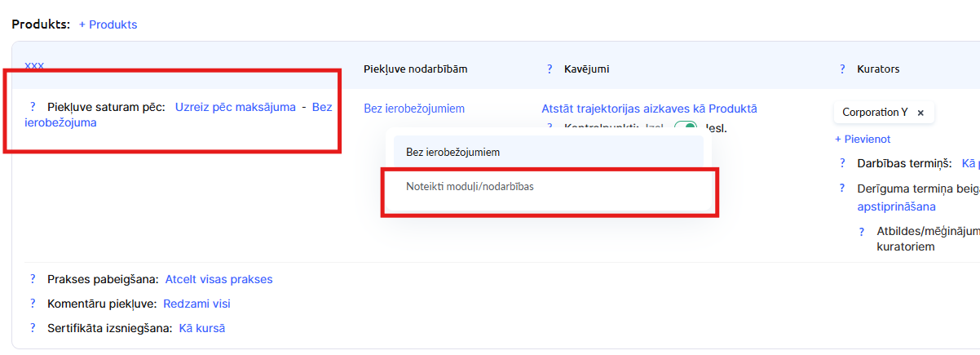
Task: Open the Uzreiz pēc maksājuma selector
Action: (x=236, y=107)
